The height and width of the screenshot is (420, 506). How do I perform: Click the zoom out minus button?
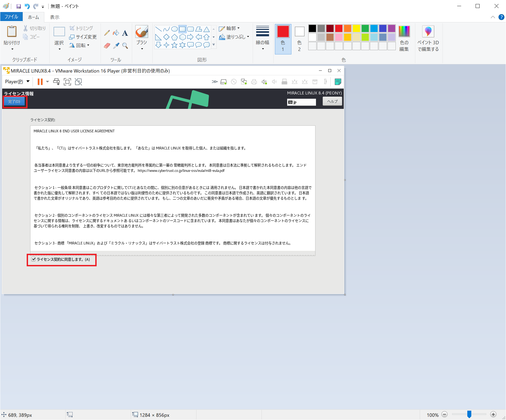click(x=445, y=414)
